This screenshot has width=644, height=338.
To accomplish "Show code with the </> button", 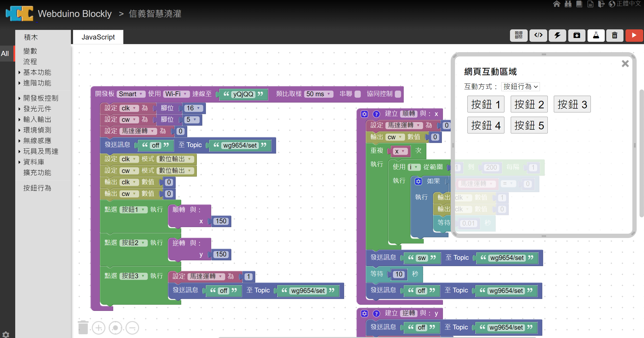I will (x=538, y=35).
